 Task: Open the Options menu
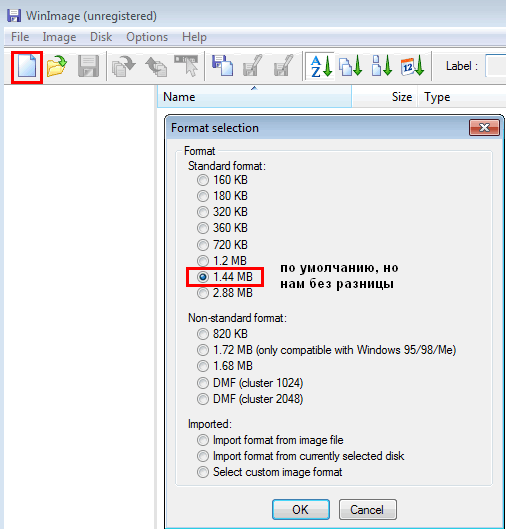[x=147, y=37]
